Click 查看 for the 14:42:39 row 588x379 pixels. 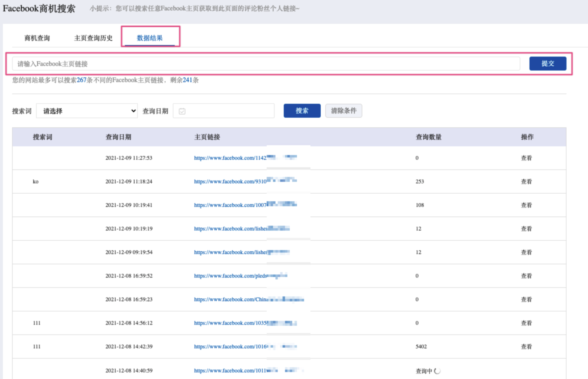coord(527,347)
